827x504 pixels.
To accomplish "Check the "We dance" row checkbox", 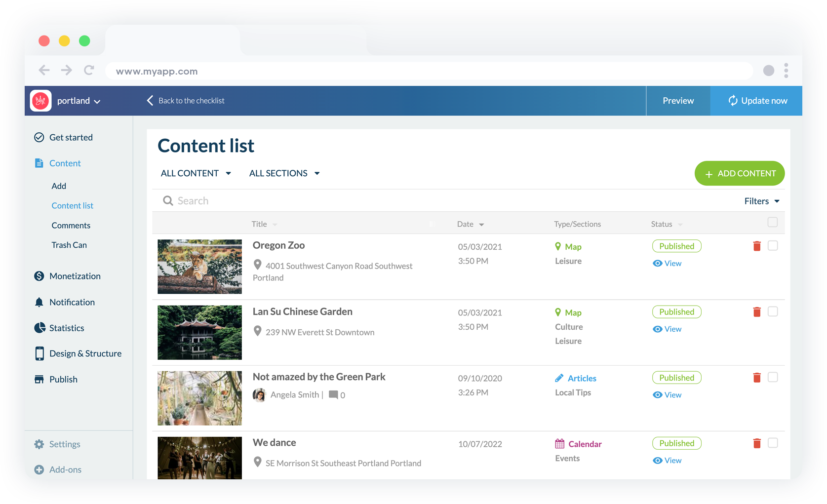I will [x=773, y=443].
